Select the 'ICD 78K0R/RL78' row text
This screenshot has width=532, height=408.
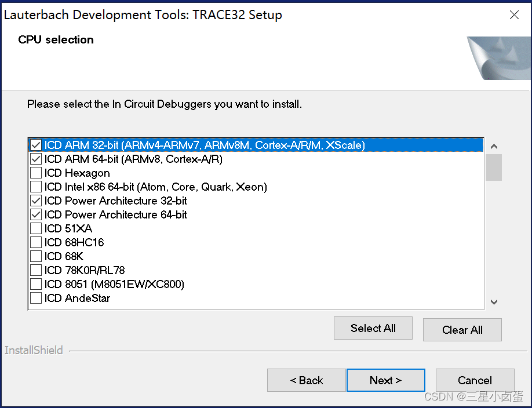click(x=85, y=270)
